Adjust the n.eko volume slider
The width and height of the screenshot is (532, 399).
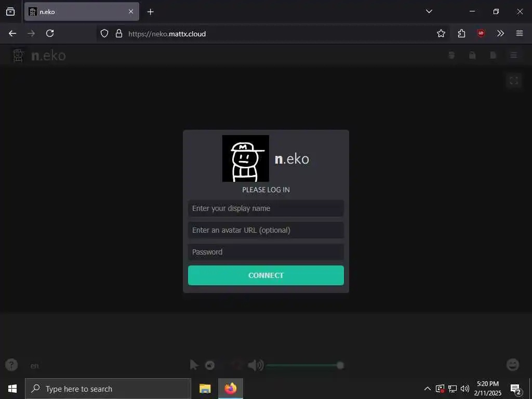coord(304,365)
